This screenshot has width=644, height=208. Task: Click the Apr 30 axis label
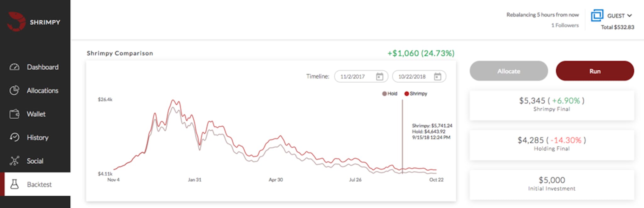tap(276, 180)
